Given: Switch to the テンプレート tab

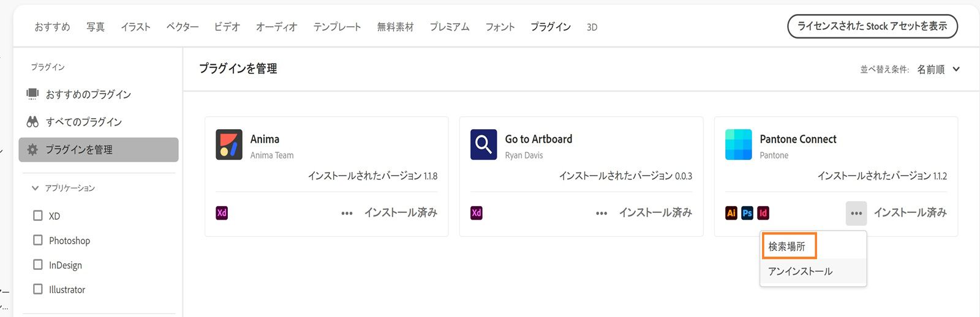Looking at the screenshot, I should coord(337,27).
